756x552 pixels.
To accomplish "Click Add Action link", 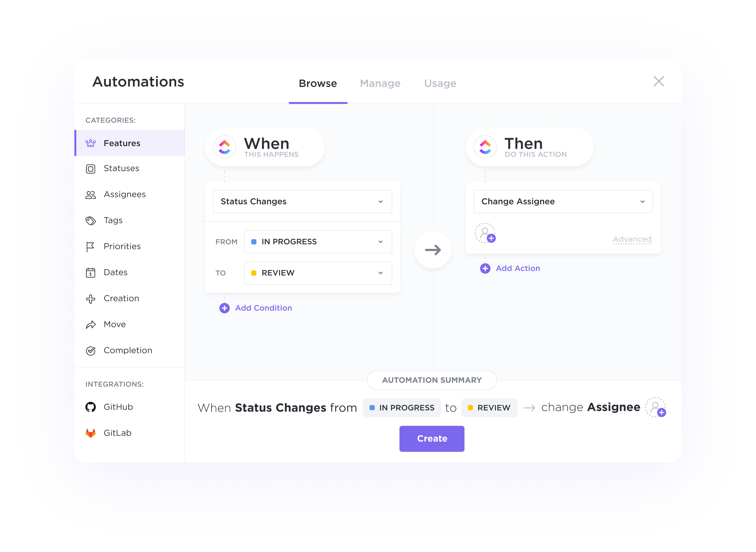I will 510,268.
